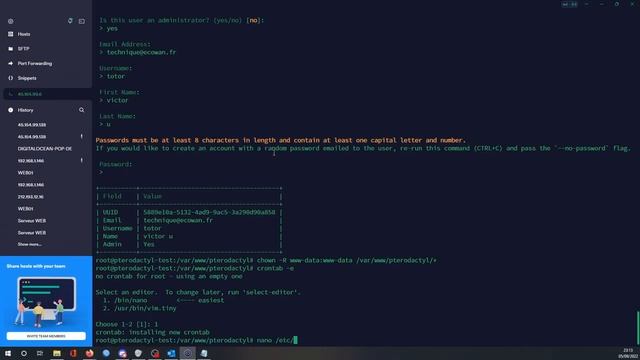Open the first WEB01 history entry
Viewport: 640px width, 360px height.
click(x=25, y=173)
